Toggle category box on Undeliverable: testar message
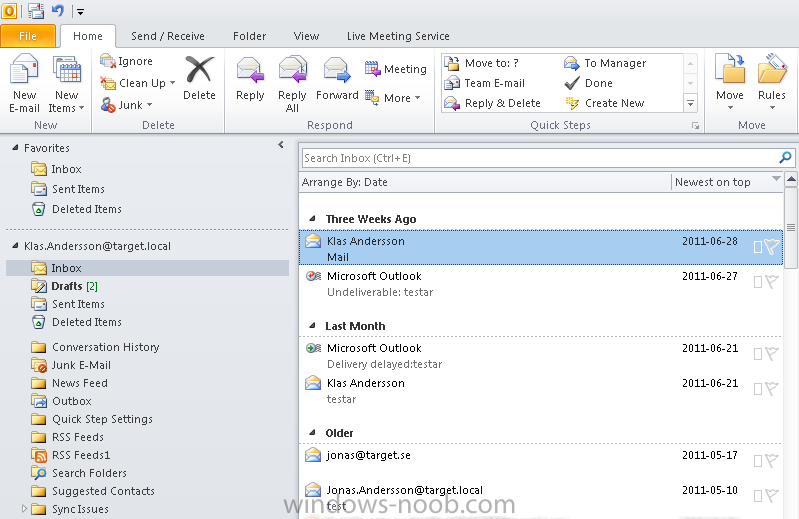This screenshot has height=519, width=799. click(x=758, y=283)
